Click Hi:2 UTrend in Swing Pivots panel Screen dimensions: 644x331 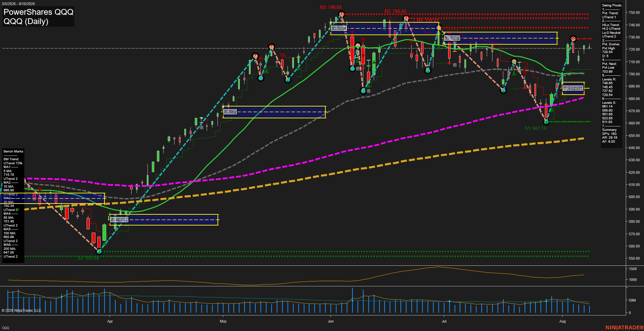(611, 29)
